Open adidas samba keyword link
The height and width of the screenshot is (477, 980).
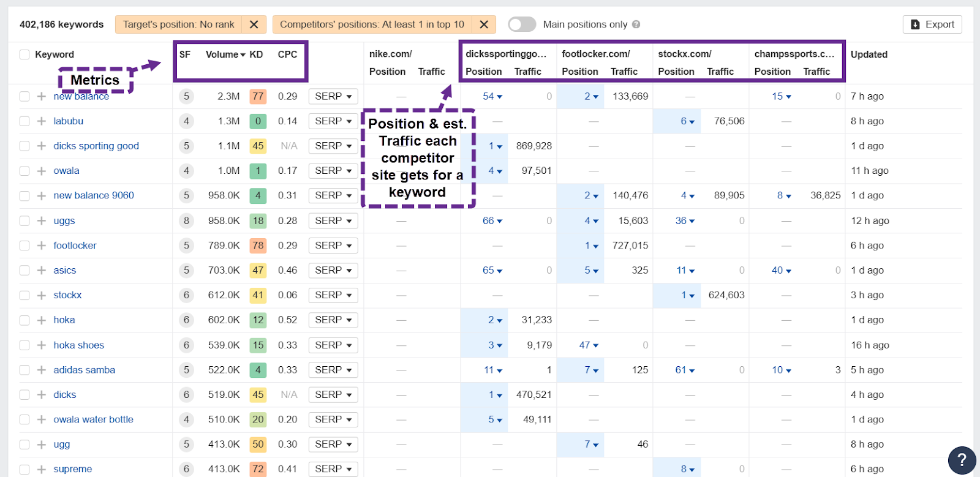[85, 370]
